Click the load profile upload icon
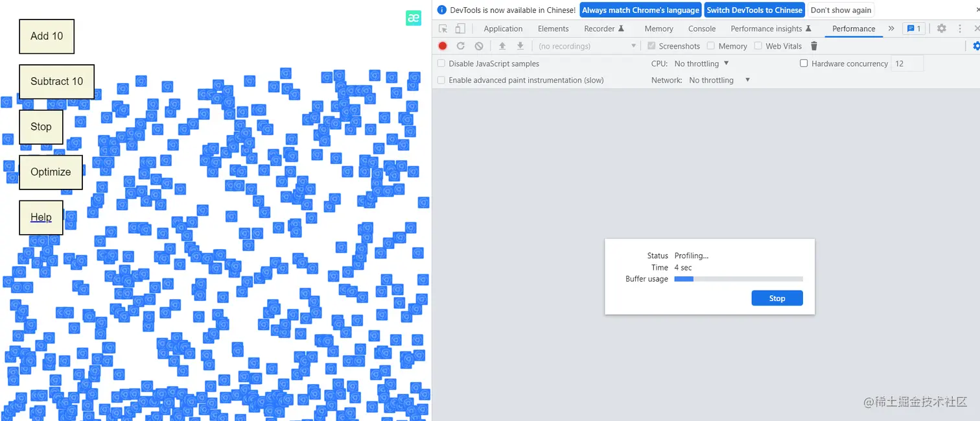The image size is (980, 421). coord(502,46)
